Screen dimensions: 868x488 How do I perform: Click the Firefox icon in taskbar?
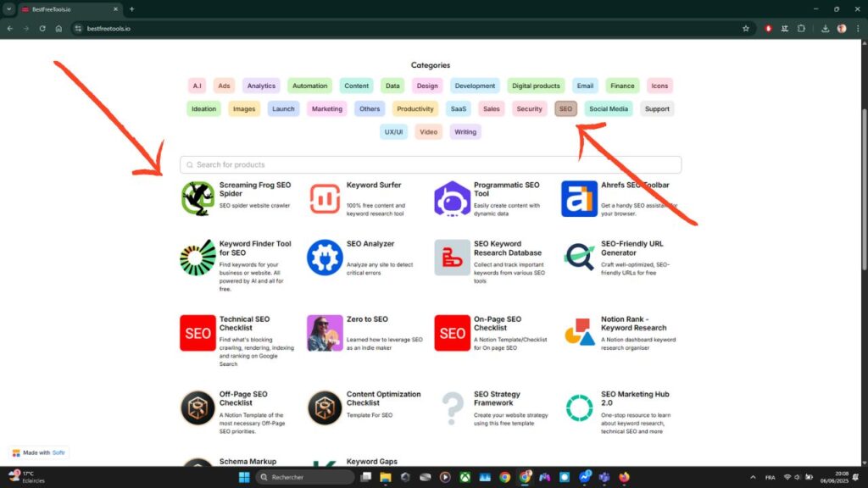click(624, 477)
